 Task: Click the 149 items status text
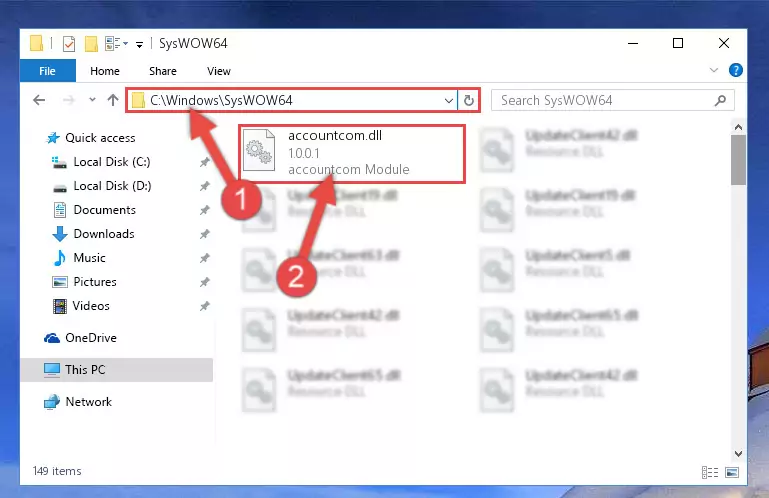pyautogui.click(x=57, y=471)
